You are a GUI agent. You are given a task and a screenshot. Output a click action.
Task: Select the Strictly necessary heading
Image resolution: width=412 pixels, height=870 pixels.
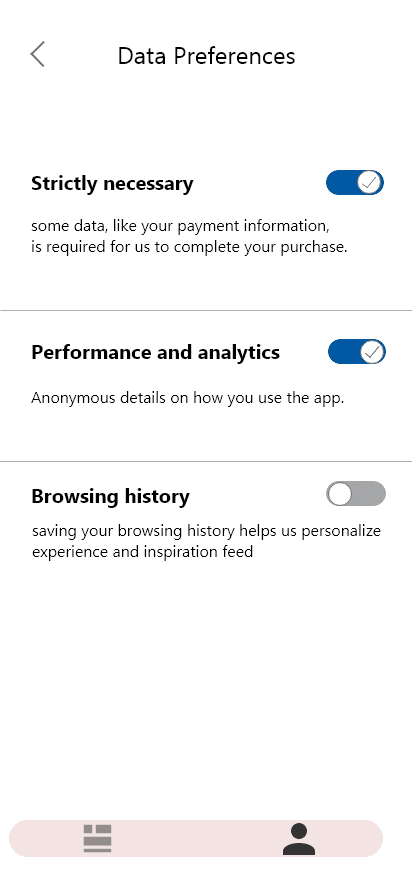point(112,183)
